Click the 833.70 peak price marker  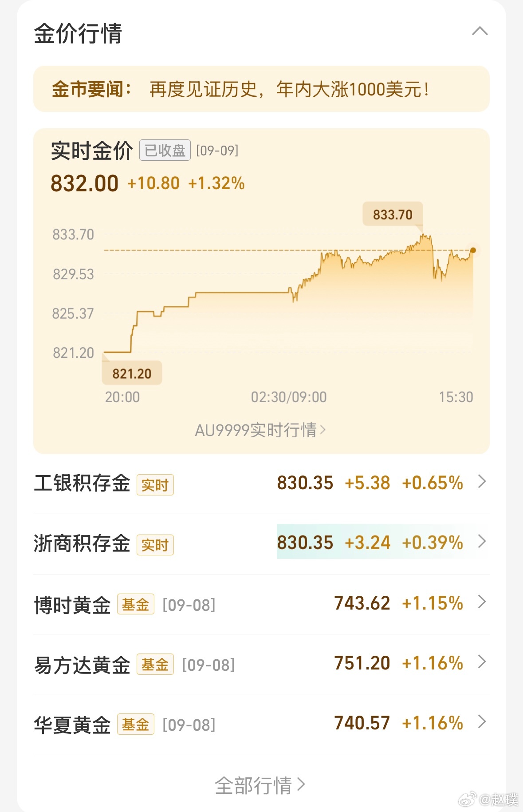pyautogui.click(x=393, y=214)
